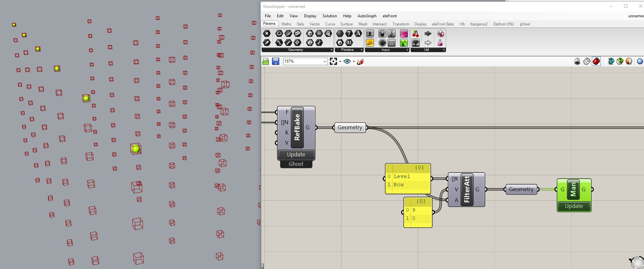
Task: Enable shaded red preview mode
Action: [596, 61]
